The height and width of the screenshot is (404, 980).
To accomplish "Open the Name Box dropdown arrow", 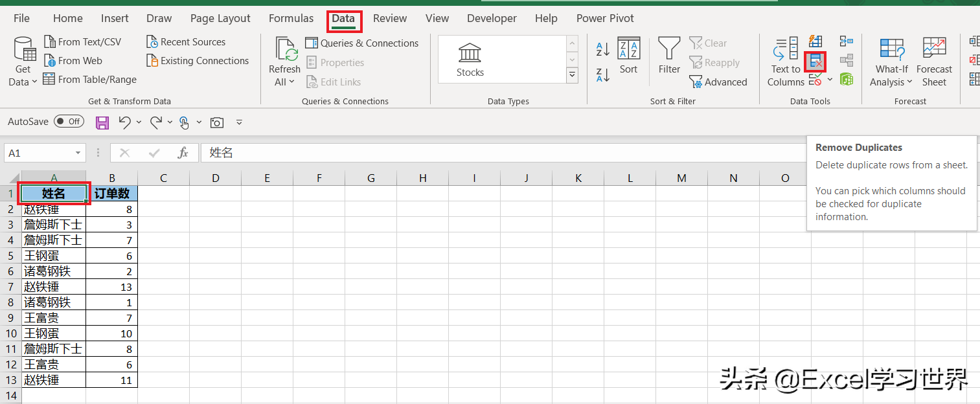I will click(x=78, y=153).
